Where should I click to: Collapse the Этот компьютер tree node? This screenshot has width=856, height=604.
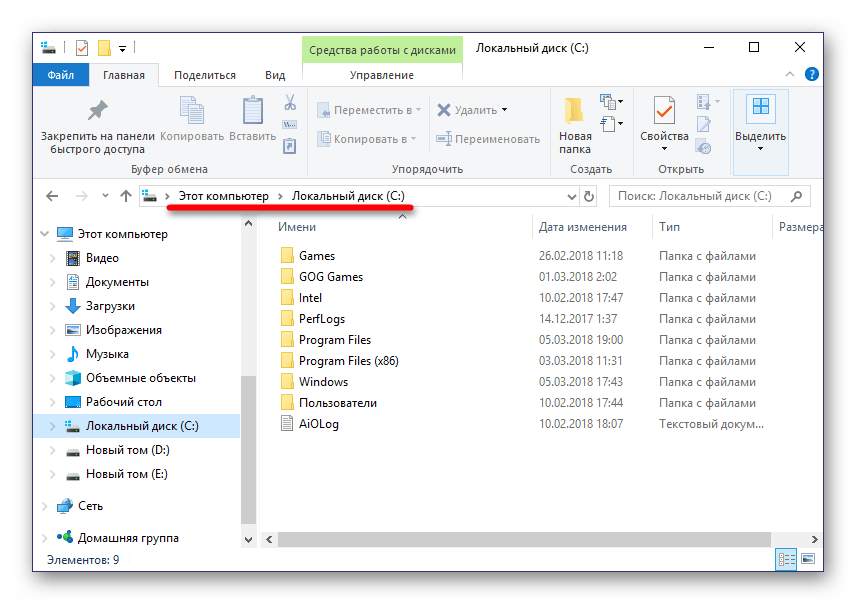pos(45,234)
